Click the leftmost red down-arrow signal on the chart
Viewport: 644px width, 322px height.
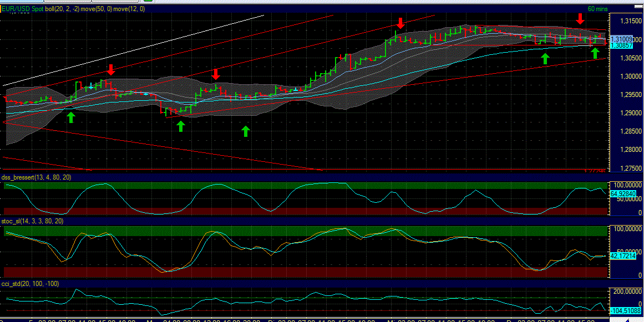pos(111,71)
